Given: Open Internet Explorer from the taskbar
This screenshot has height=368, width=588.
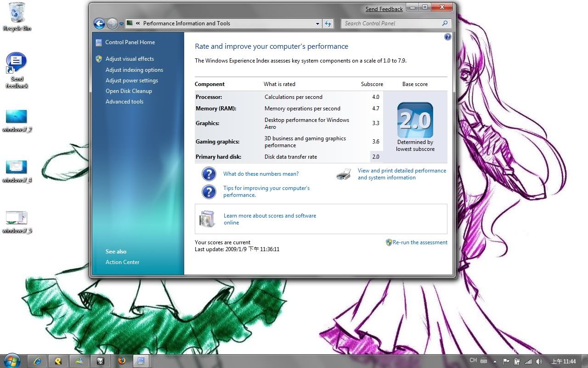Looking at the screenshot, I should [38, 361].
